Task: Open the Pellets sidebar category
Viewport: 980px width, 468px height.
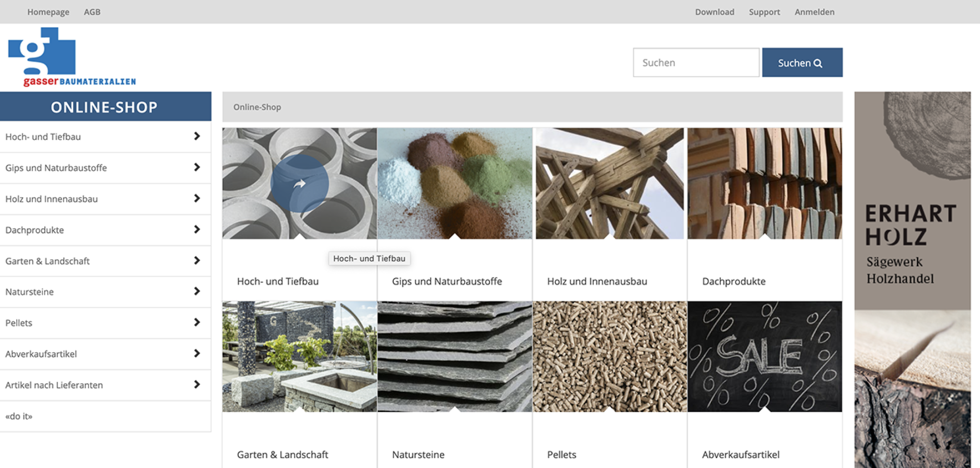Action: pyautogui.click(x=19, y=323)
